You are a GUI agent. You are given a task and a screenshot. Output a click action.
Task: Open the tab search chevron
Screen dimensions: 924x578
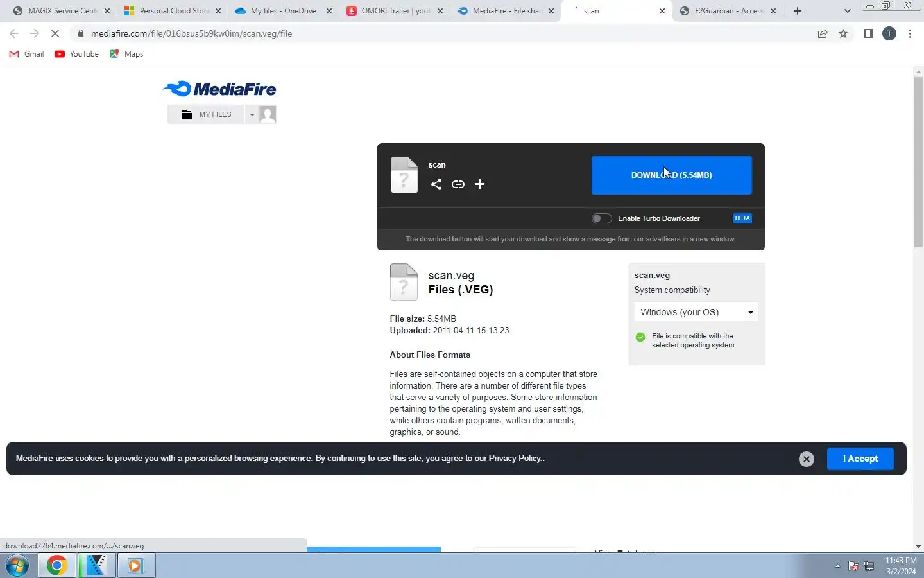[847, 11]
